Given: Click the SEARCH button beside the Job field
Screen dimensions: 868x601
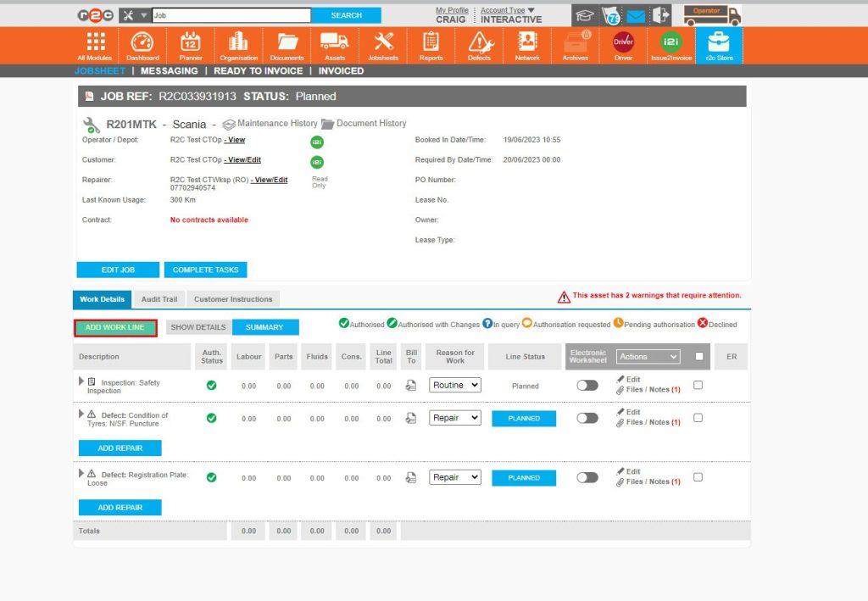Looking at the screenshot, I should click(x=348, y=14).
